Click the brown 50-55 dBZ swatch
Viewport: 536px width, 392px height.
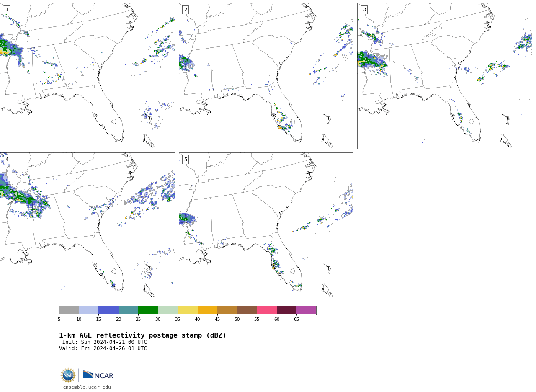247,310
